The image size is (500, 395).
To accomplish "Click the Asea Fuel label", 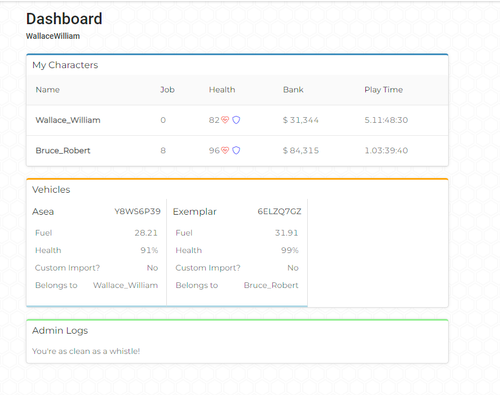I will click(44, 233).
